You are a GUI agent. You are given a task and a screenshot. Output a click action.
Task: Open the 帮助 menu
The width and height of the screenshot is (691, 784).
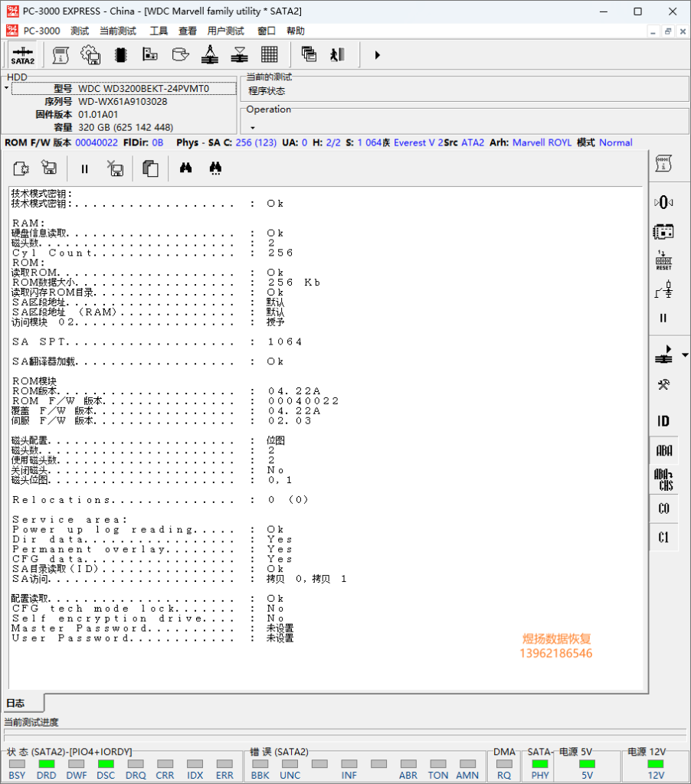pyautogui.click(x=296, y=31)
